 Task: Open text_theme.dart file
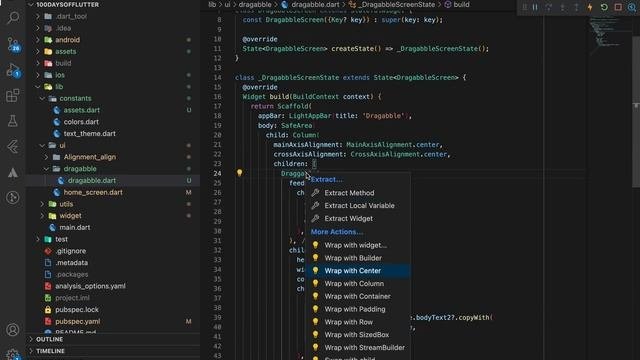[x=89, y=133]
